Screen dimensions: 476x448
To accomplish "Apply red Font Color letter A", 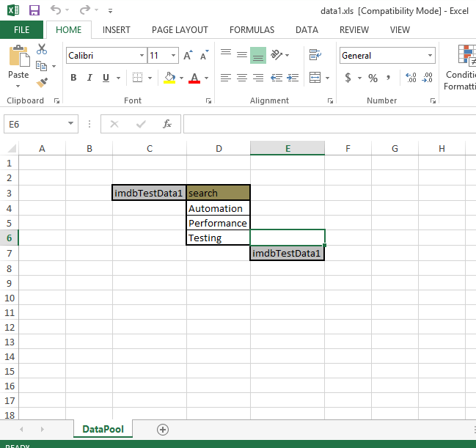I will (x=194, y=78).
